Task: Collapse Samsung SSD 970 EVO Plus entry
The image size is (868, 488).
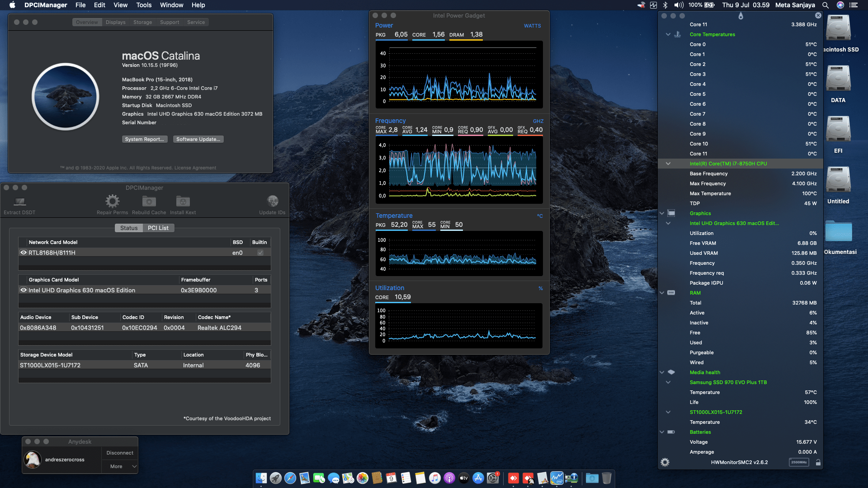Action: pos(668,382)
